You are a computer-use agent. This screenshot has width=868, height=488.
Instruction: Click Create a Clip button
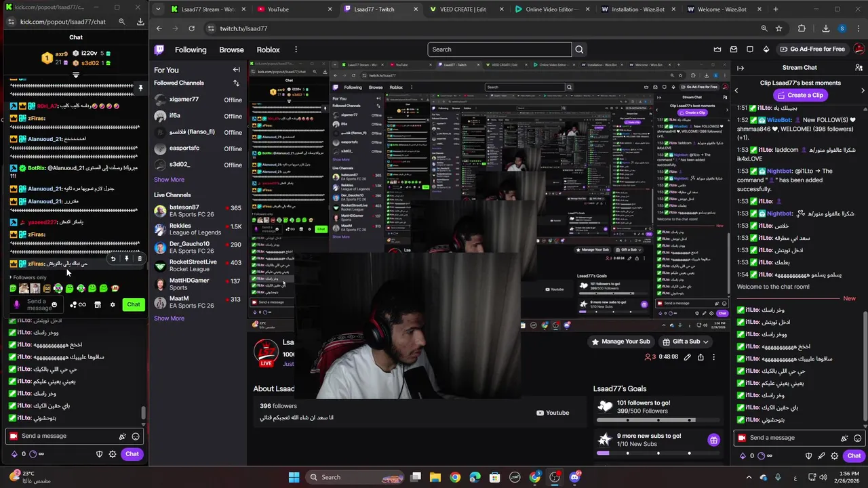[x=800, y=96]
